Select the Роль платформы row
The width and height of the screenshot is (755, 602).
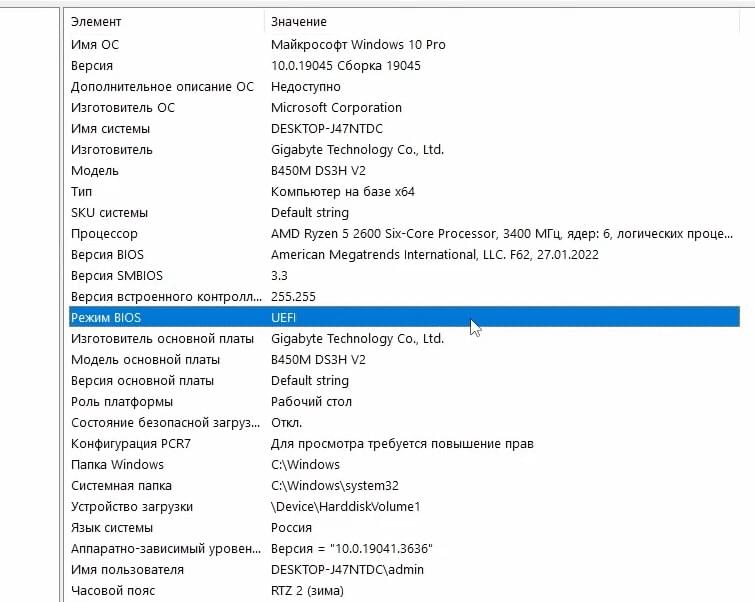tap(404, 402)
